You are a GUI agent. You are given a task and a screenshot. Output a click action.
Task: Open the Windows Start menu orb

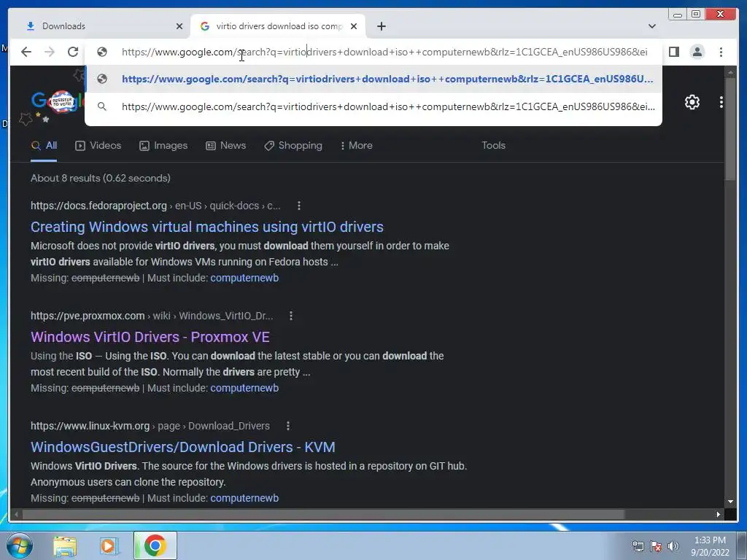(x=20, y=545)
